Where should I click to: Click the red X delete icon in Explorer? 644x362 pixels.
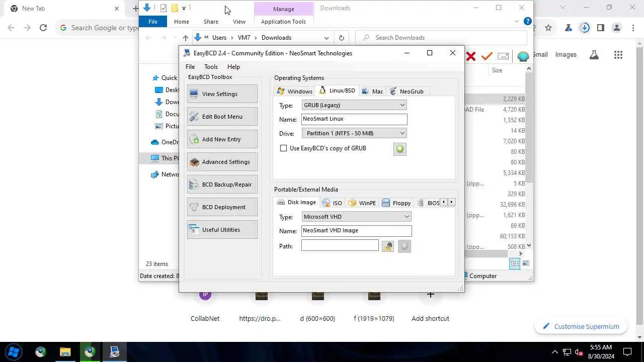[471, 56]
